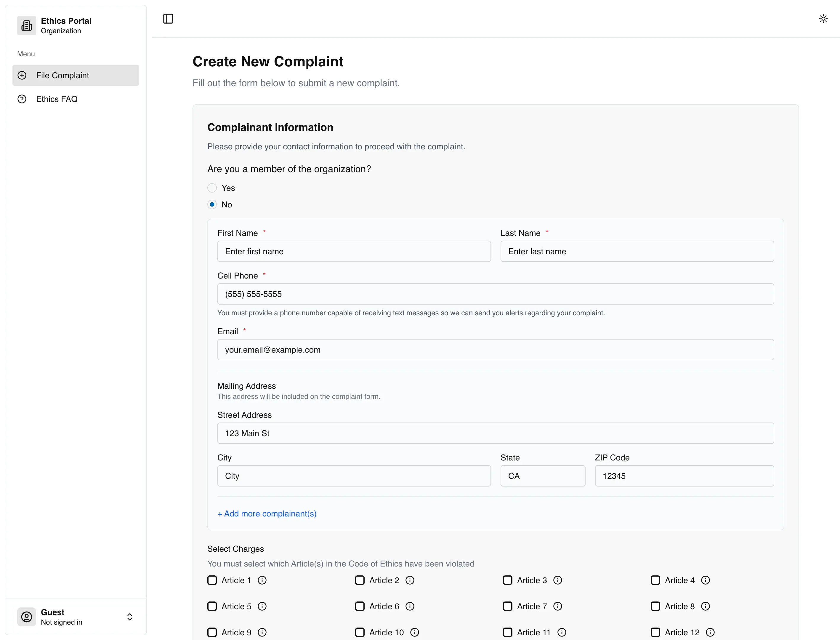Image resolution: width=840 pixels, height=640 pixels.
Task: Check the Article 3 checkbox
Action: click(x=507, y=580)
